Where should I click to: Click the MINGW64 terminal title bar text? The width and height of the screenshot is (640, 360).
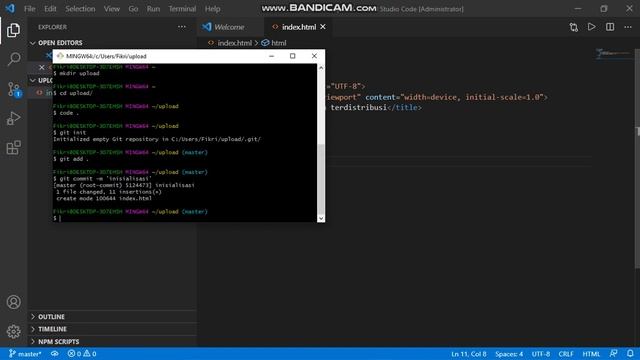(x=106, y=56)
